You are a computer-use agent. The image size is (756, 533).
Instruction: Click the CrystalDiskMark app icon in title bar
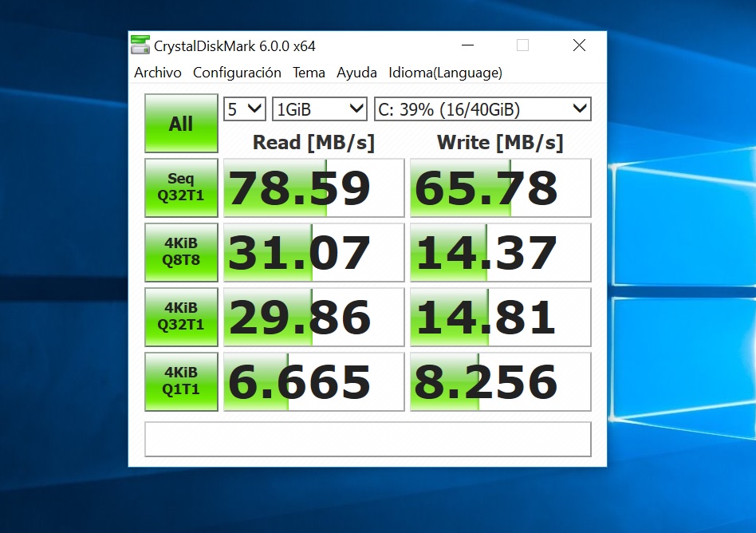(x=140, y=45)
